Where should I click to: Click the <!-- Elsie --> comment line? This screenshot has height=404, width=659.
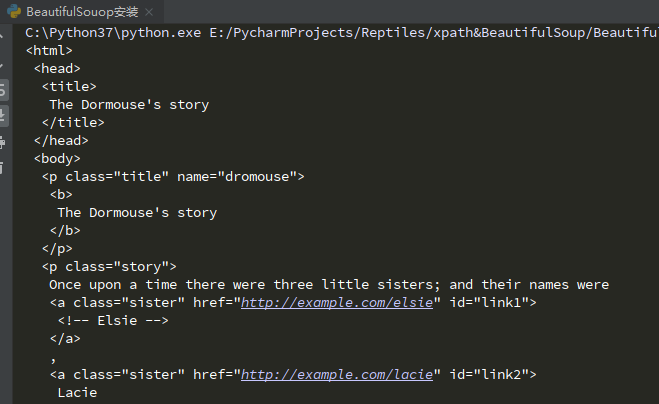pos(113,321)
